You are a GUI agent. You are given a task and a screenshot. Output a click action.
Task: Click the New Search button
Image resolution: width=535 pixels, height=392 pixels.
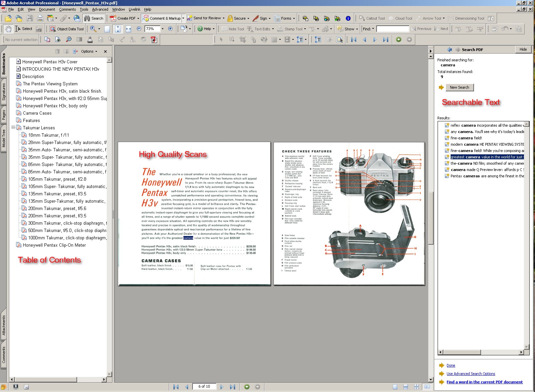tap(459, 87)
